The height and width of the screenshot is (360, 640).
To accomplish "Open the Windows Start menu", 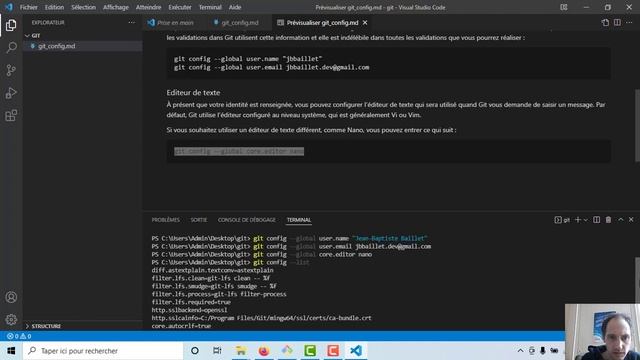I will point(11,351).
